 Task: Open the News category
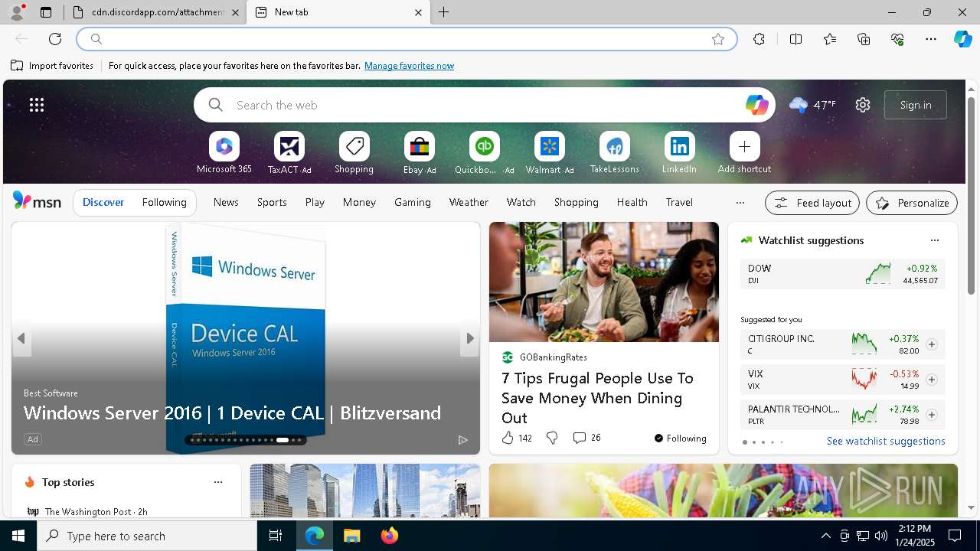(x=226, y=202)
